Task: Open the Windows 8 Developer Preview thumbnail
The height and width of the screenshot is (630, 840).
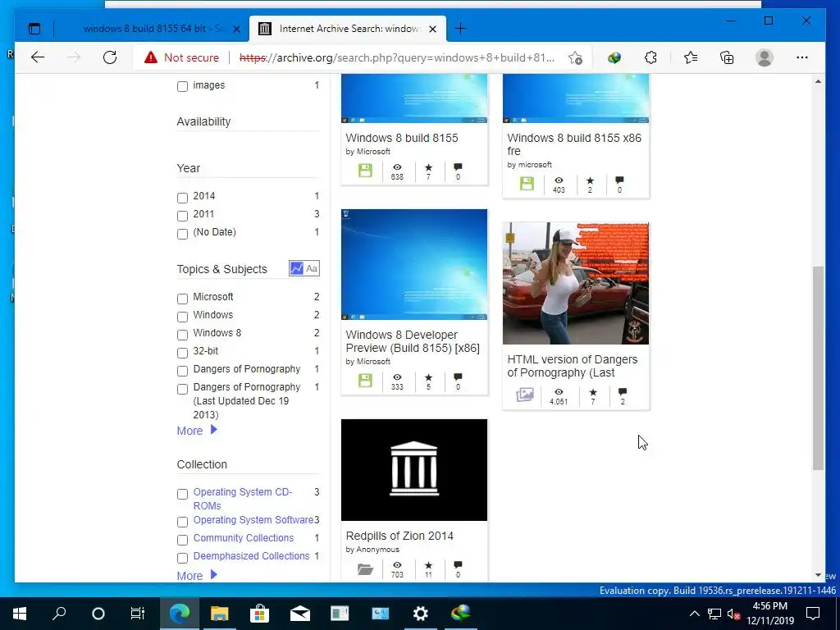Action: 414,264
